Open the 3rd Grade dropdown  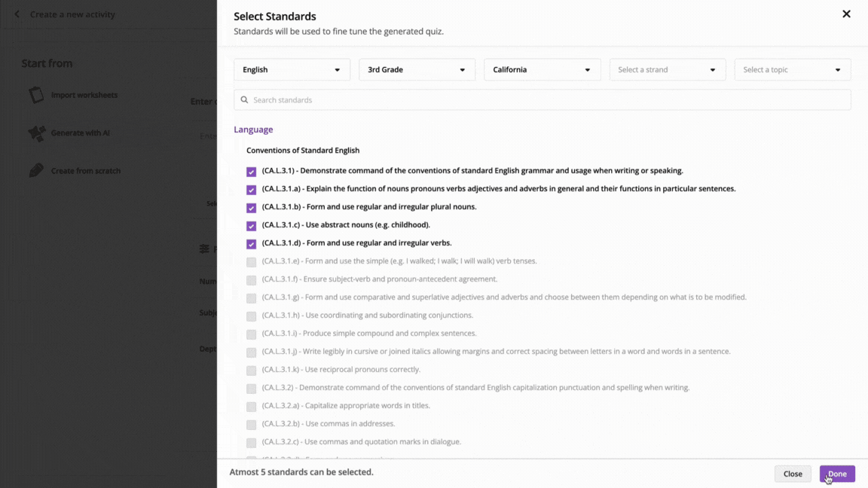point(417,70)
